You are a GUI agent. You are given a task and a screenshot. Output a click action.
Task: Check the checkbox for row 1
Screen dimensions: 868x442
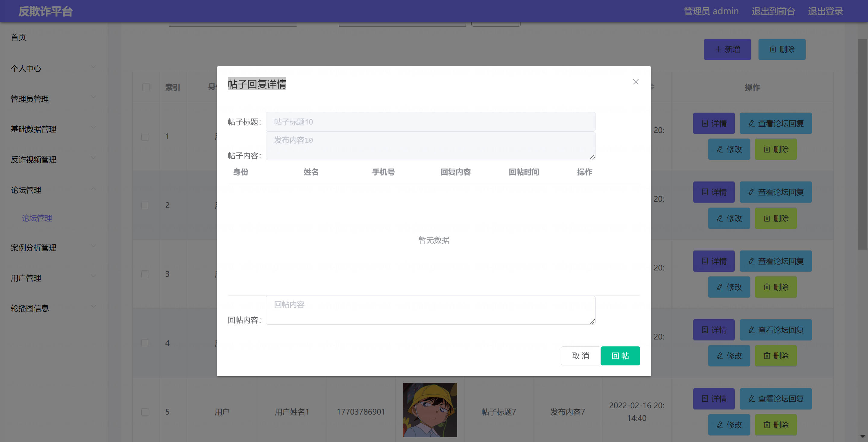point(145,137)
